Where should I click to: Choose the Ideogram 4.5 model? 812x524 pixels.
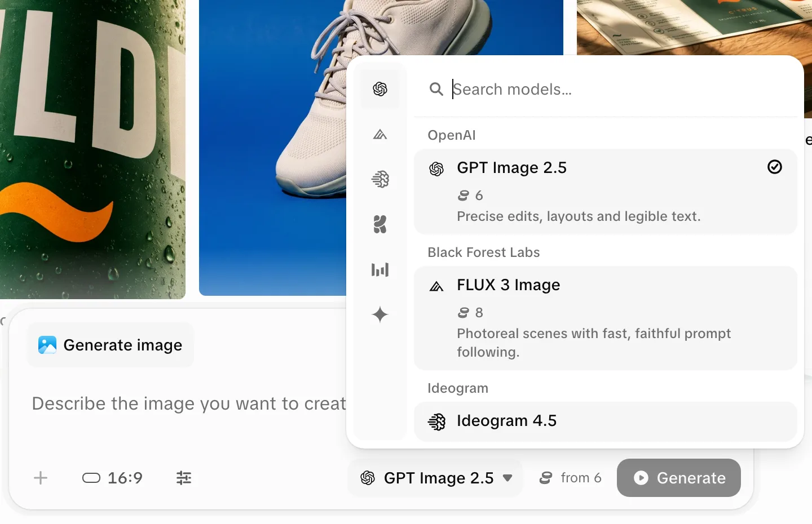click(x=606, y=421)
